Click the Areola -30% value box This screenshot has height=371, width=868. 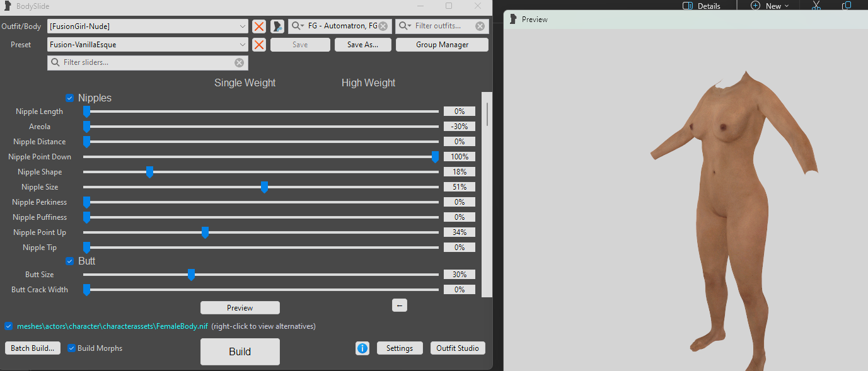(x=460, y=127)
